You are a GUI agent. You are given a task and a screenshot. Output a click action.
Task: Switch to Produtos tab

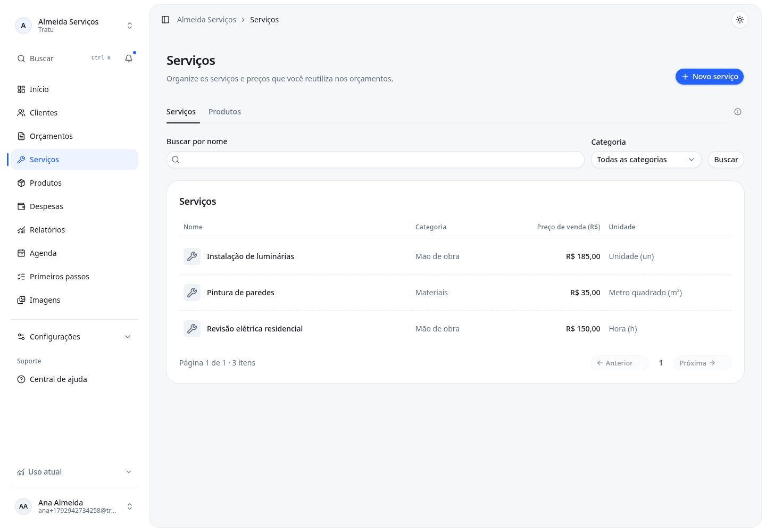tap(224, 112)
